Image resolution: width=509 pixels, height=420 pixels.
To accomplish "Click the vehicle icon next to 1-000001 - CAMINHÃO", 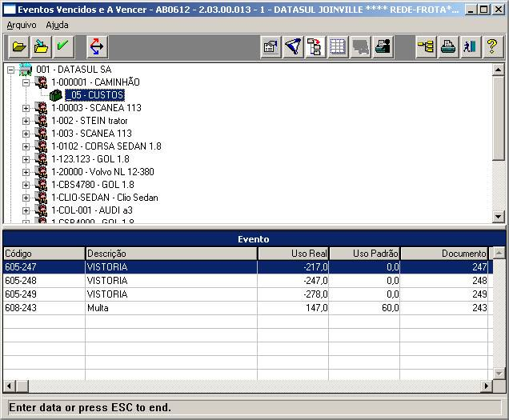I will [x=41, y=82].
